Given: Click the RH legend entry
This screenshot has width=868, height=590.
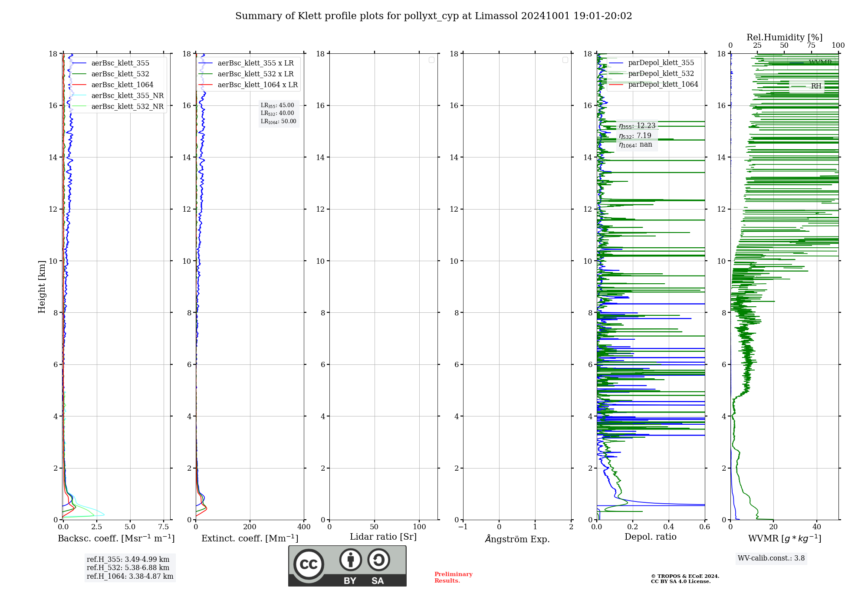Looking at the screenshot, I should 807,86.
